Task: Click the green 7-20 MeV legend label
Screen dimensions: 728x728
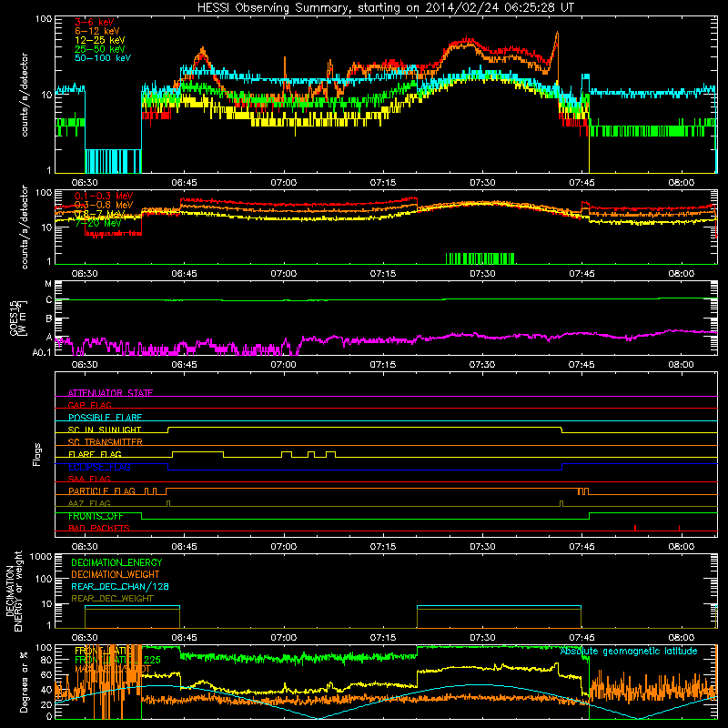Action: 98,223
